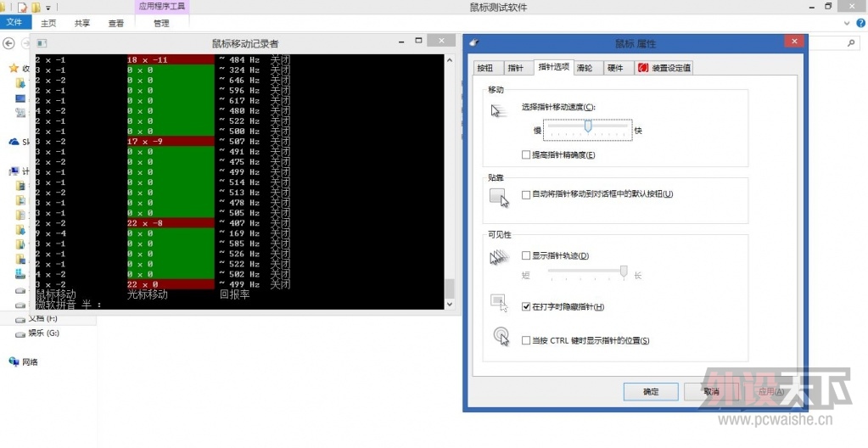Open the 文件 tab in Explorer
Screen dimensions: 868x448
click(14, 22)
